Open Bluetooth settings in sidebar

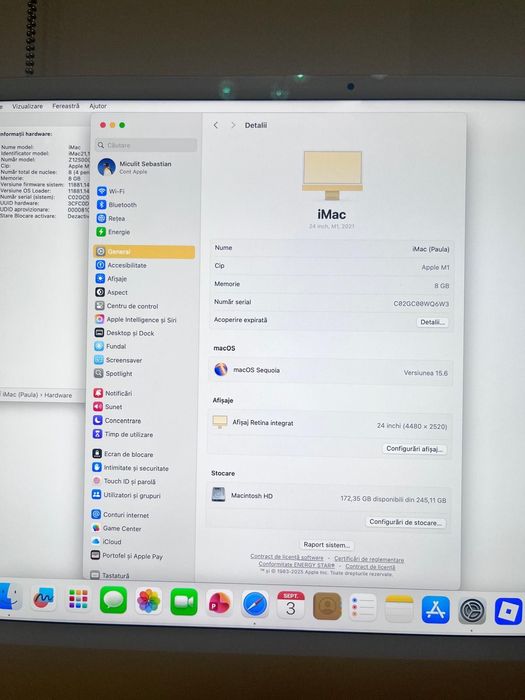[117, 204]
